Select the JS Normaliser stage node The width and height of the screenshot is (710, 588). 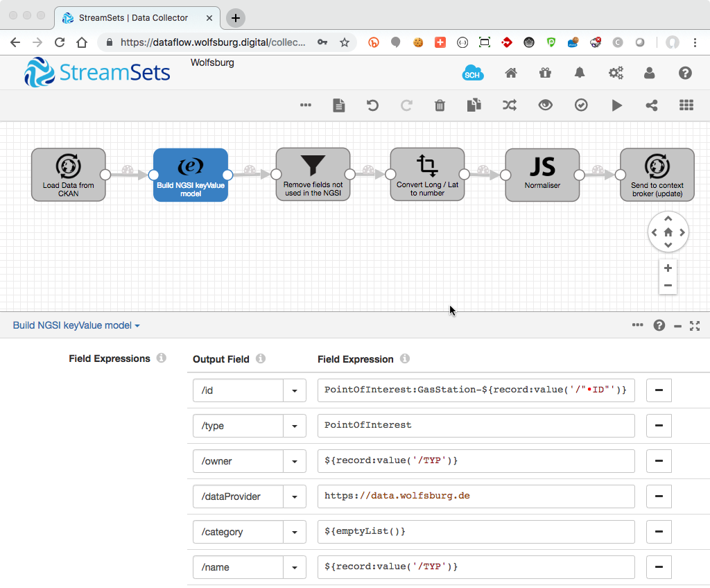[x=542, y=175]
